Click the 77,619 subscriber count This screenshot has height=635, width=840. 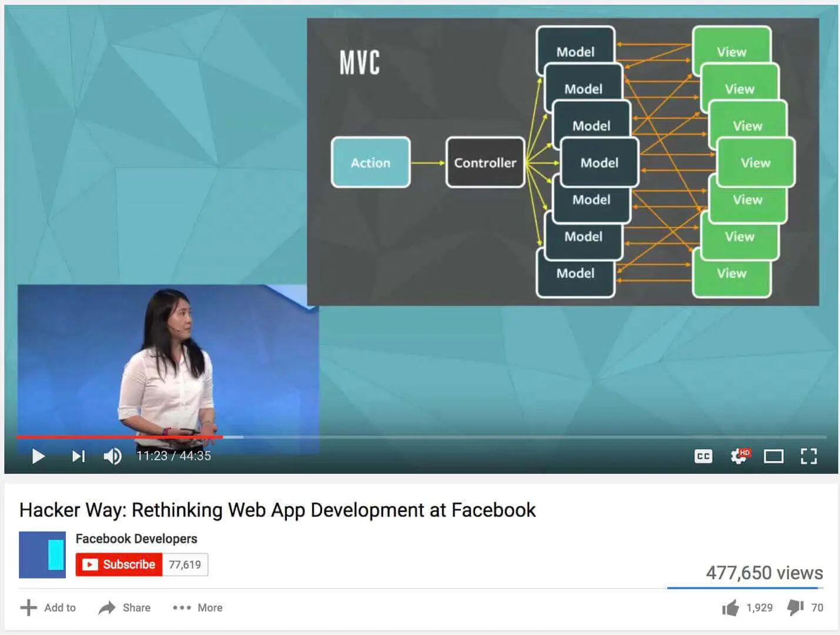(x=185, y=564)
